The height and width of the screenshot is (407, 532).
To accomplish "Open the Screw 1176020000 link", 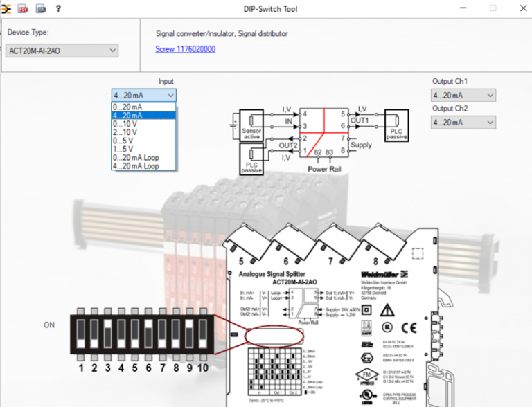I will pyautogui.click(x=185, y=49).
